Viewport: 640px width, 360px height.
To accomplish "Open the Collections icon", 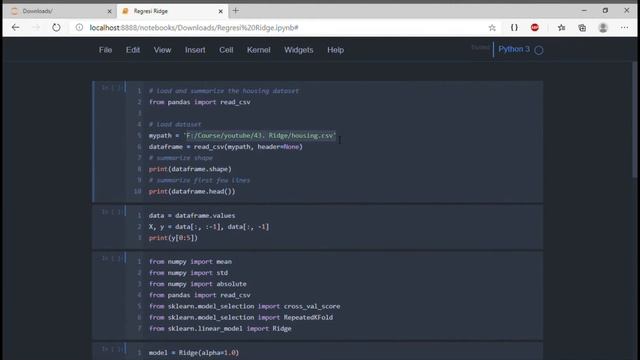I will pos(582,28).
